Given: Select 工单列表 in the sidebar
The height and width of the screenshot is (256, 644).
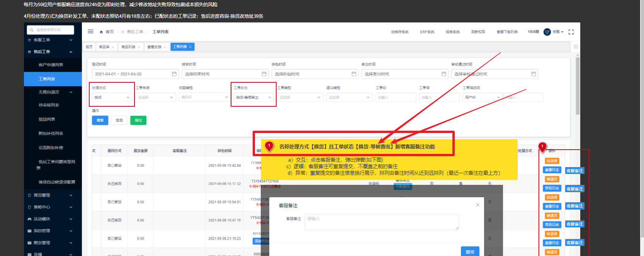Looking at the screenshot, I should [x=53, y=79].
